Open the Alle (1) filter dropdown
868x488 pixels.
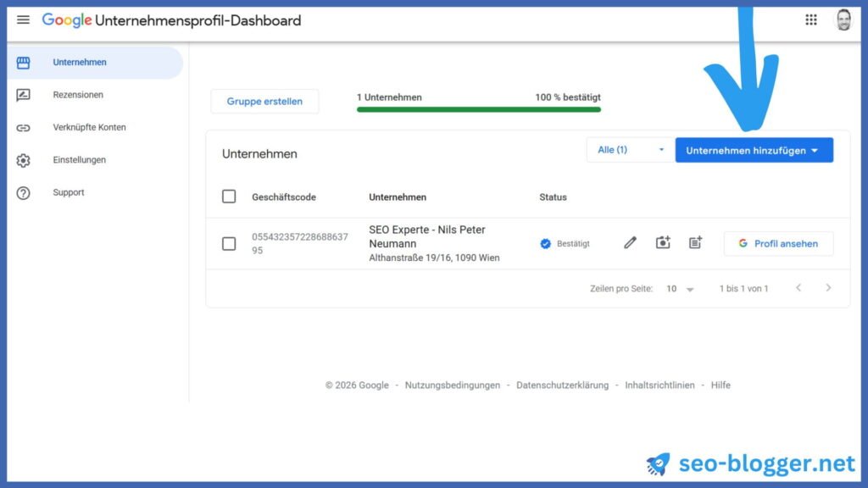(x=631, y=150)
